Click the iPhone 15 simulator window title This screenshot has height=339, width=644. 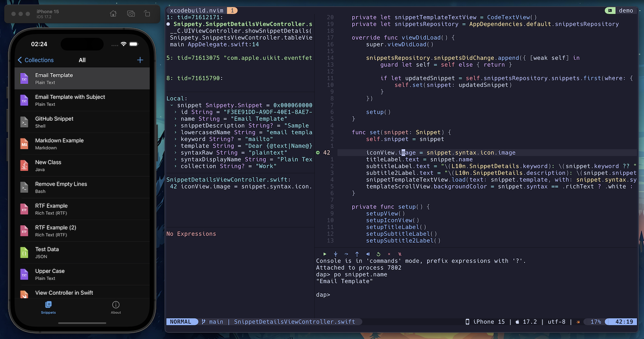click(x=47, y=12)
